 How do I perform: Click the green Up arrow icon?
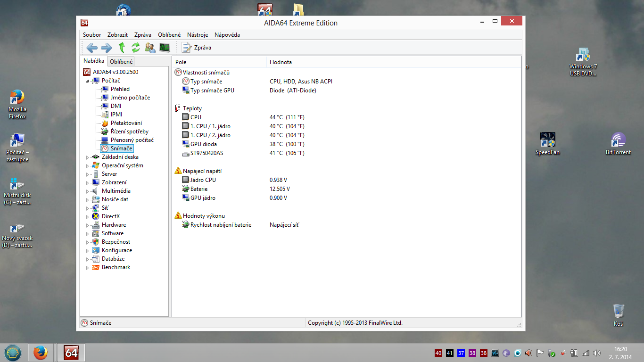(122, 48)
